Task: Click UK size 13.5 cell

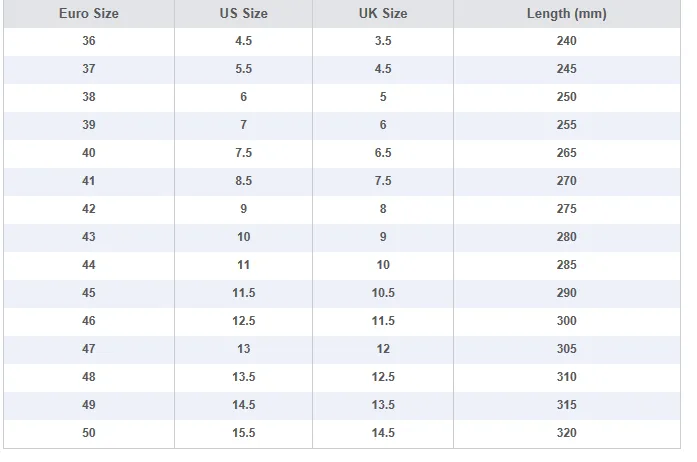Action: [x=383, y=405]
